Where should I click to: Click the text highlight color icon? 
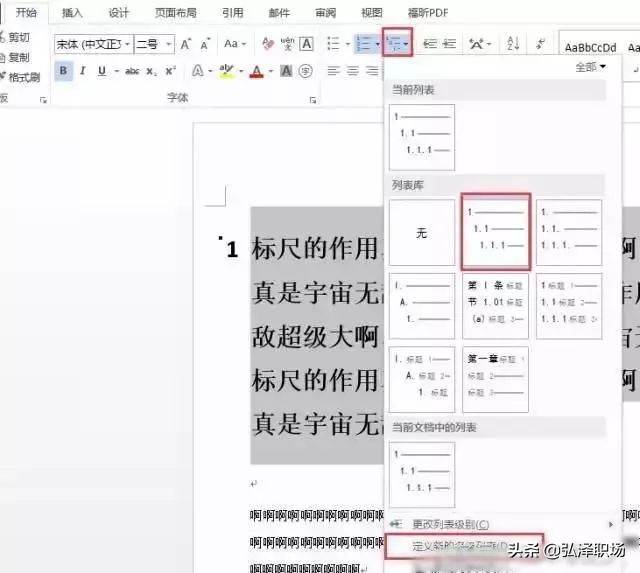pos(227,71)
